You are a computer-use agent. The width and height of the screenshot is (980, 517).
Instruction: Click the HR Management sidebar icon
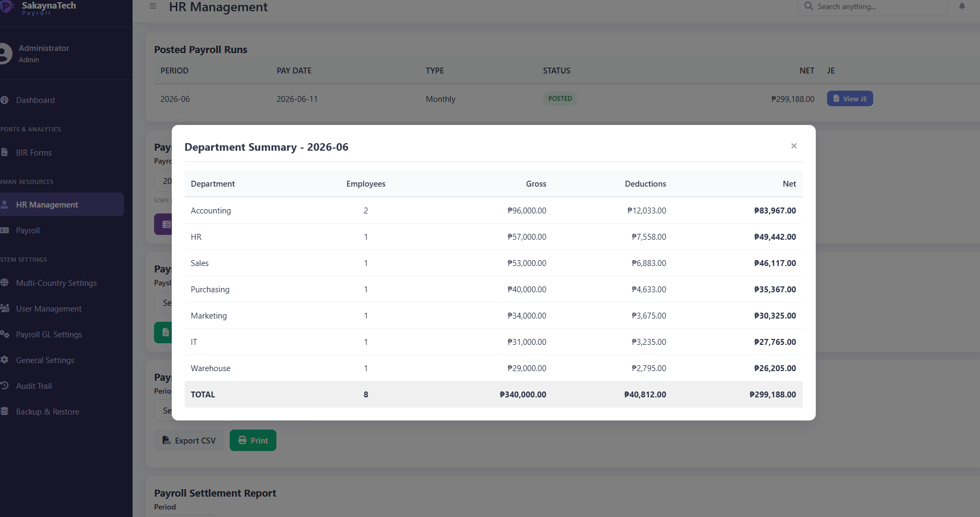4,205
